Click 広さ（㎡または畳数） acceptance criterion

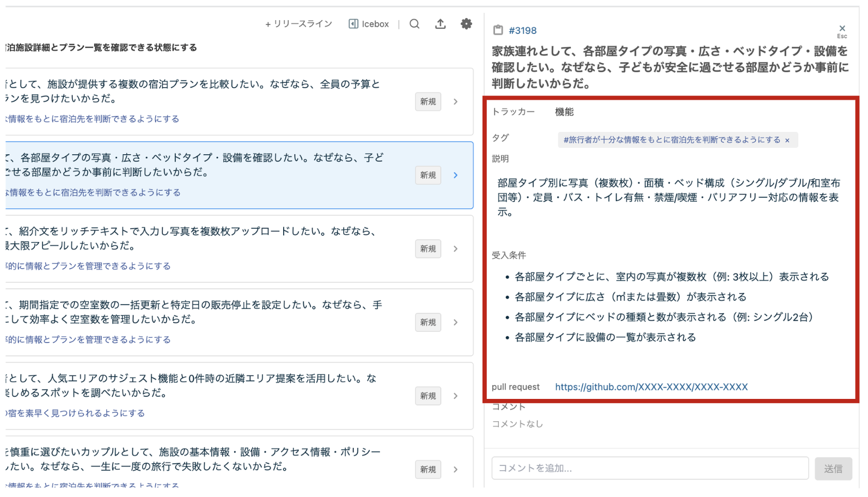click(x=631, y=297)
